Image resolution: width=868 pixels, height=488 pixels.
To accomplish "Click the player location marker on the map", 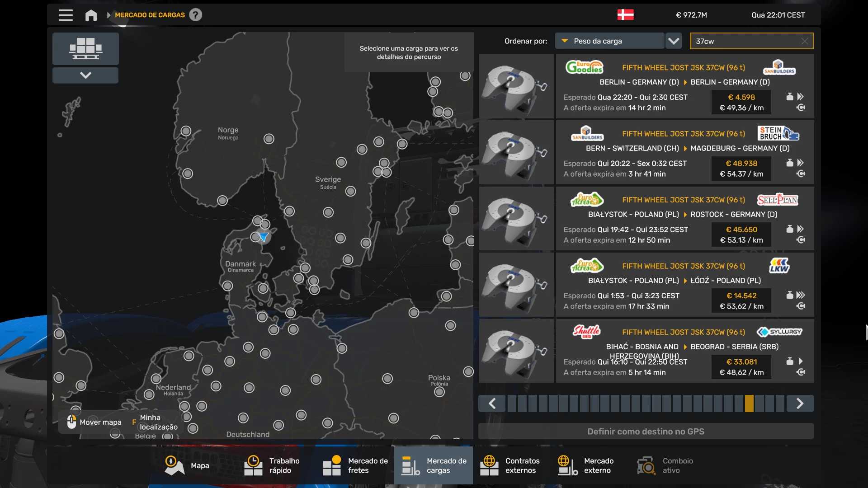I will (264, 237).
